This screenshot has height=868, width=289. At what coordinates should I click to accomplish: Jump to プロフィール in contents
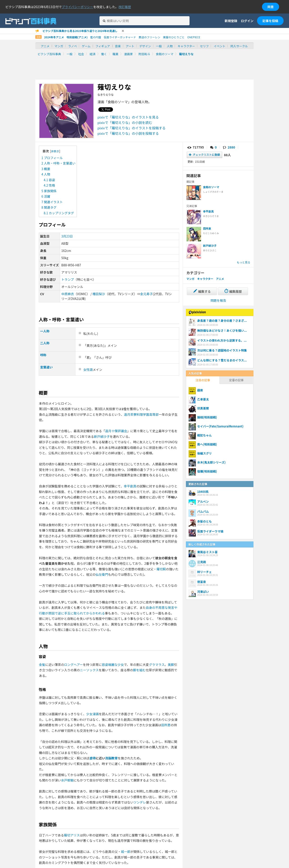pos(52,158)
